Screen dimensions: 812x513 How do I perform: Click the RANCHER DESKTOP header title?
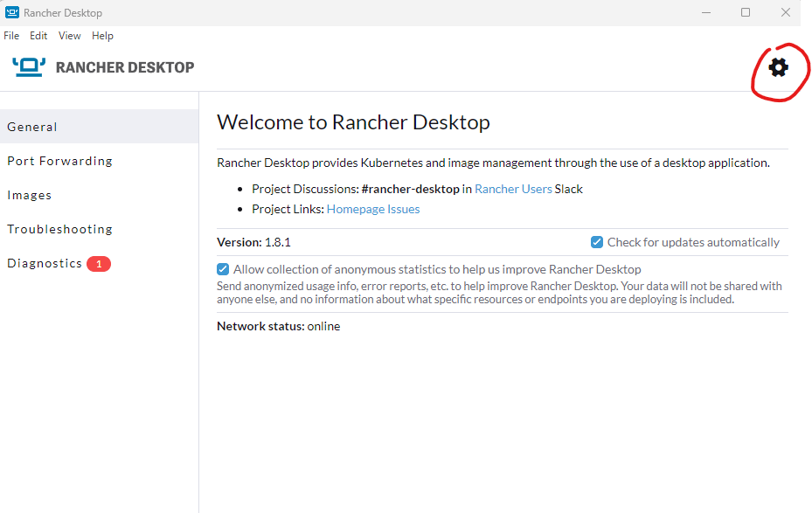125,67
